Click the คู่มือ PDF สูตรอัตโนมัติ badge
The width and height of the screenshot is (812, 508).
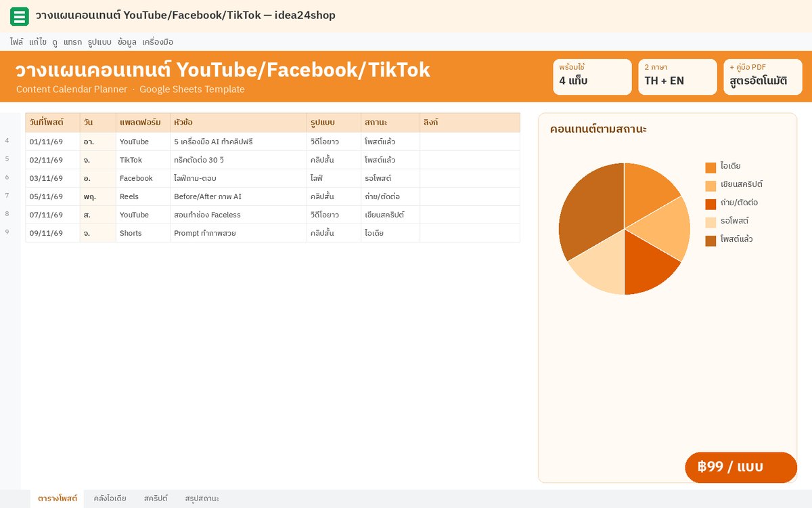click(x=763, y=77)
